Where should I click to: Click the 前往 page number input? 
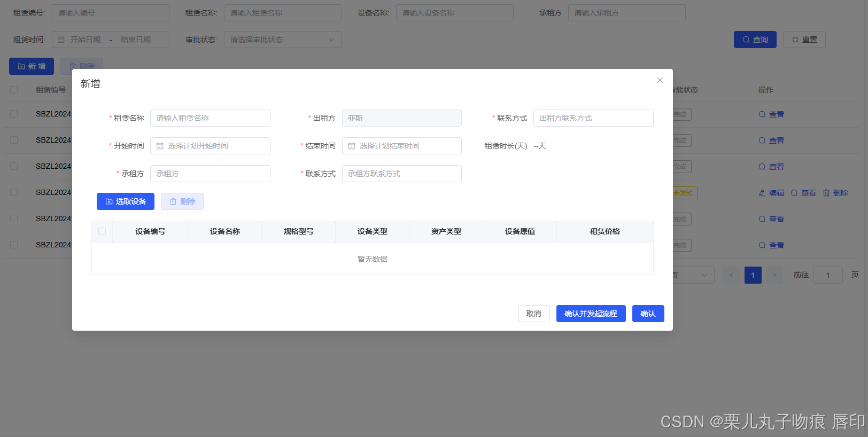click(828, 275)
